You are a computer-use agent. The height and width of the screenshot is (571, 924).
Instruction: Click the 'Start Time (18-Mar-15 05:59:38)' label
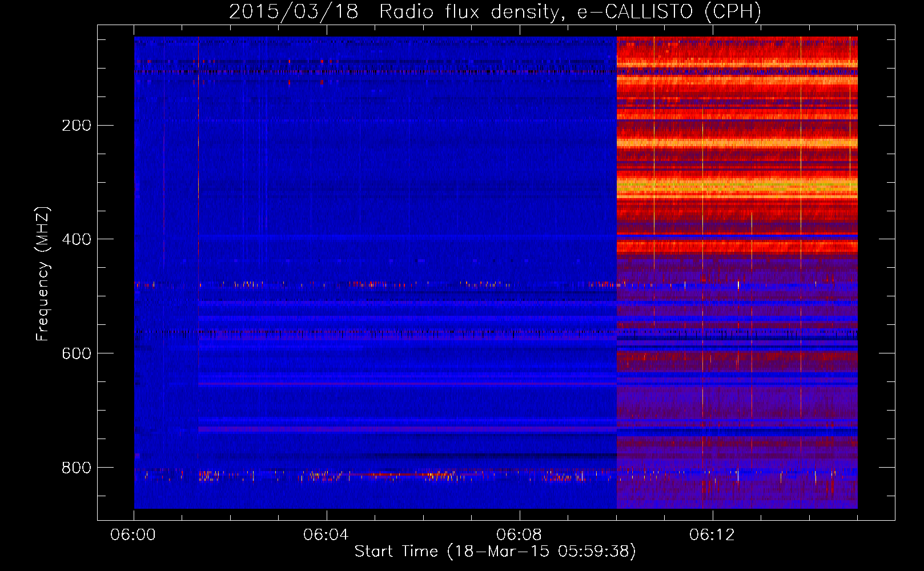tap(495, 552)
